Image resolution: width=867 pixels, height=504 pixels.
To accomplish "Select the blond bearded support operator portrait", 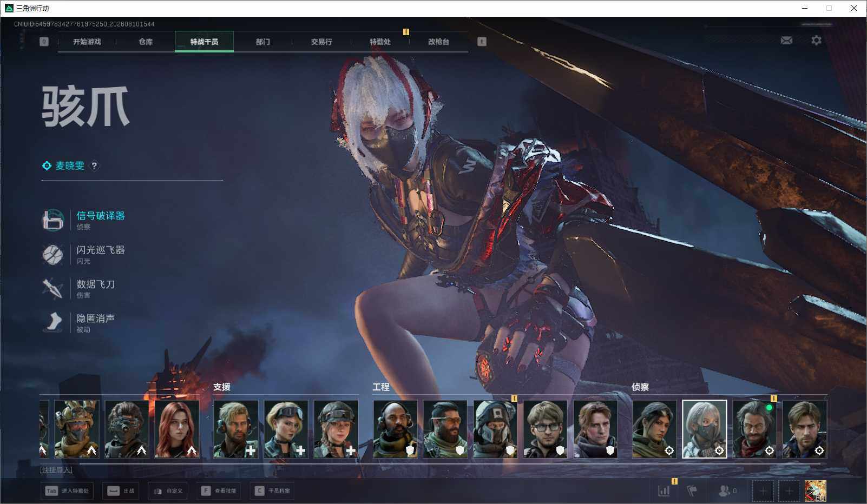I will click(x=236, y=429).
